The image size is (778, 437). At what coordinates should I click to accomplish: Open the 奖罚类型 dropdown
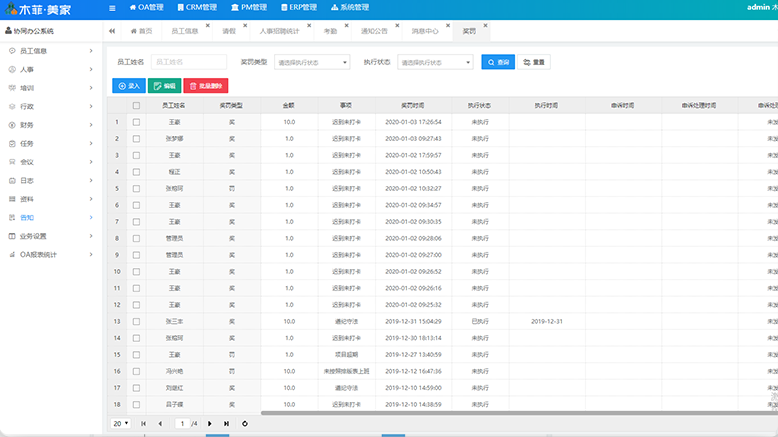tap(311, 62)
